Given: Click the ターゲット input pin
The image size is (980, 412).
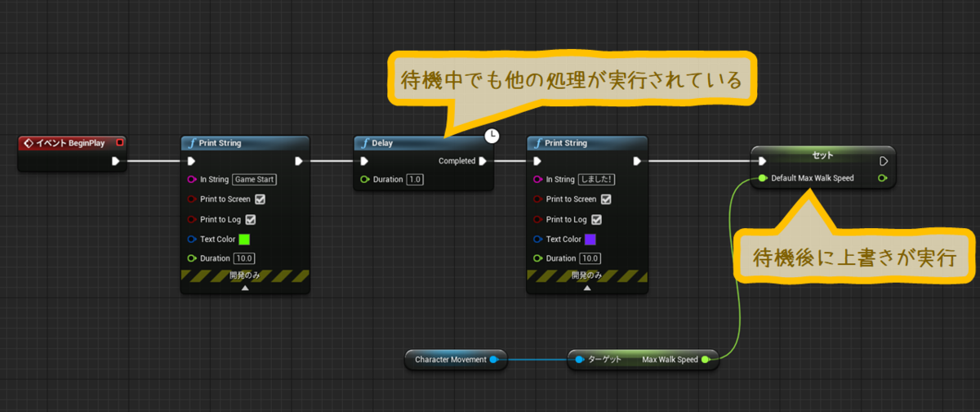Looking at the screenshot, I should click(579, 359).
